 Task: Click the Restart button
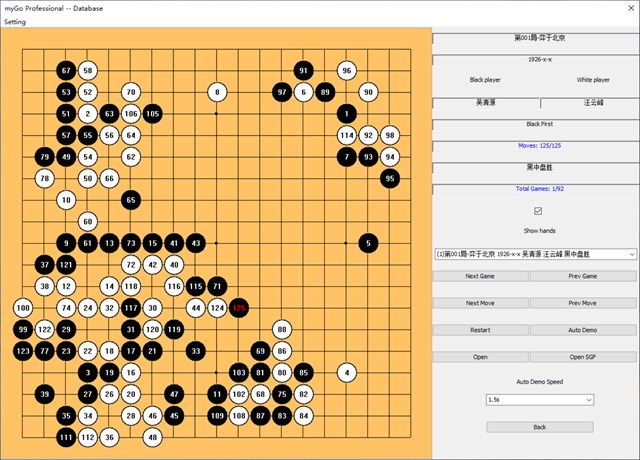tap(480, 330)
